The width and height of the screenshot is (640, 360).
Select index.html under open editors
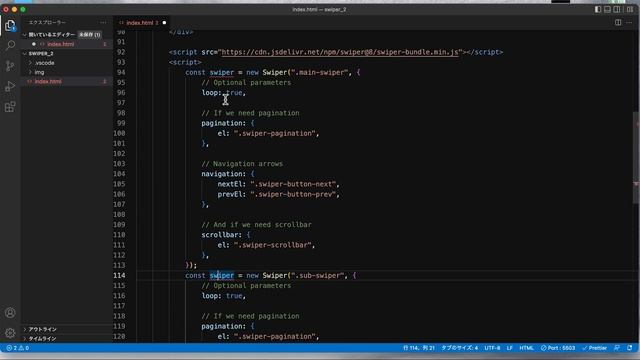60,44
